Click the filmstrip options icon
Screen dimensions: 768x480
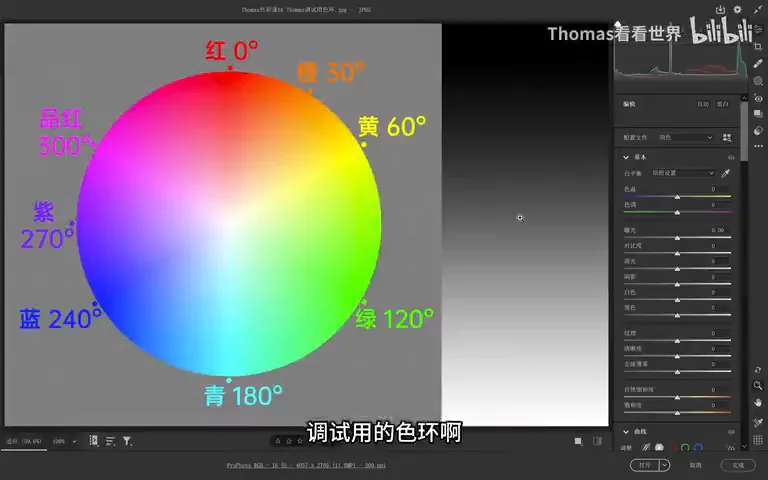93,441
